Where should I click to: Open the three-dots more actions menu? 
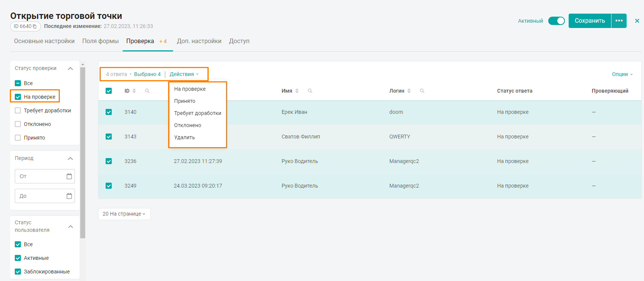click(619, 21)
